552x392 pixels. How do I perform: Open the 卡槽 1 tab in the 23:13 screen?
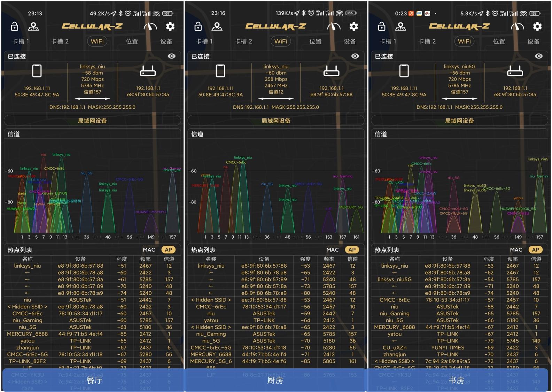pos(21,41)
